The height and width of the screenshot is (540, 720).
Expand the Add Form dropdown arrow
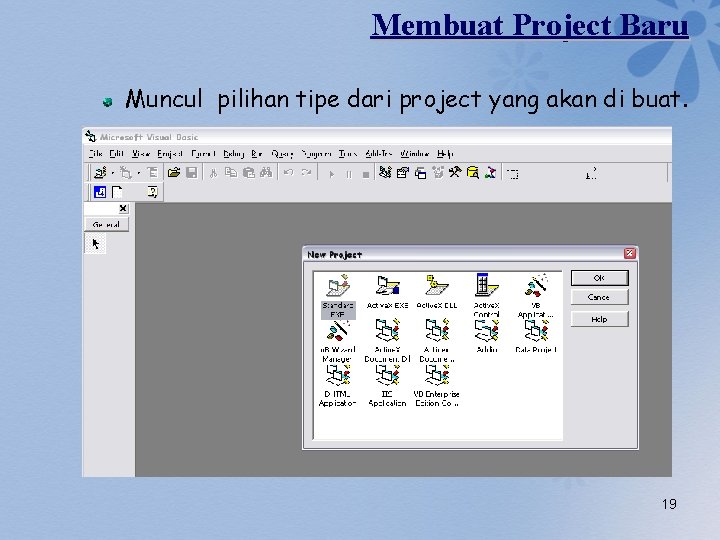point(138,173)
